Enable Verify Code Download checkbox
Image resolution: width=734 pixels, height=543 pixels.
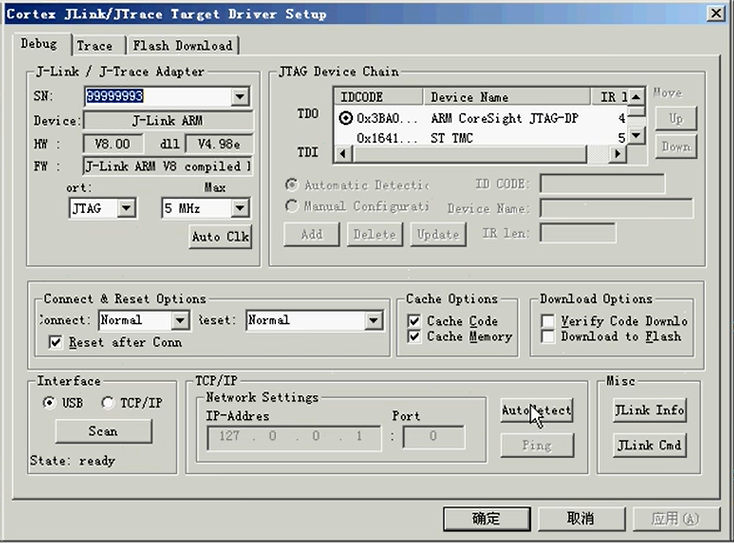548,321
